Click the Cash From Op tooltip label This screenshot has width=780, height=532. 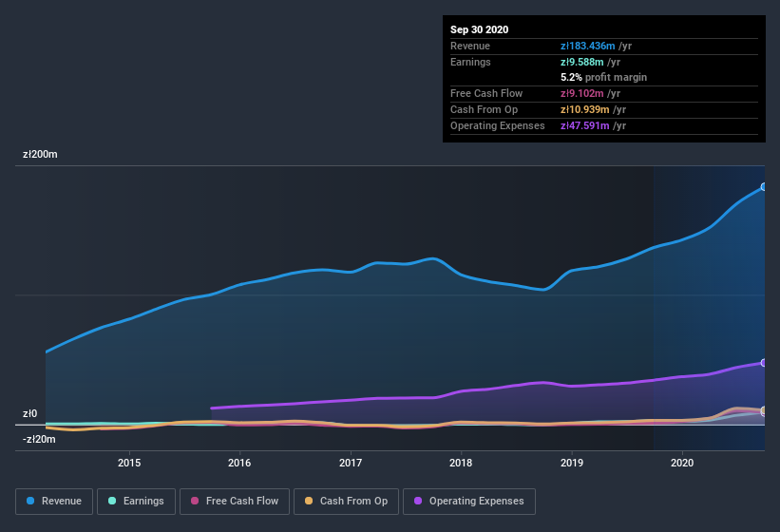point(484,109)
